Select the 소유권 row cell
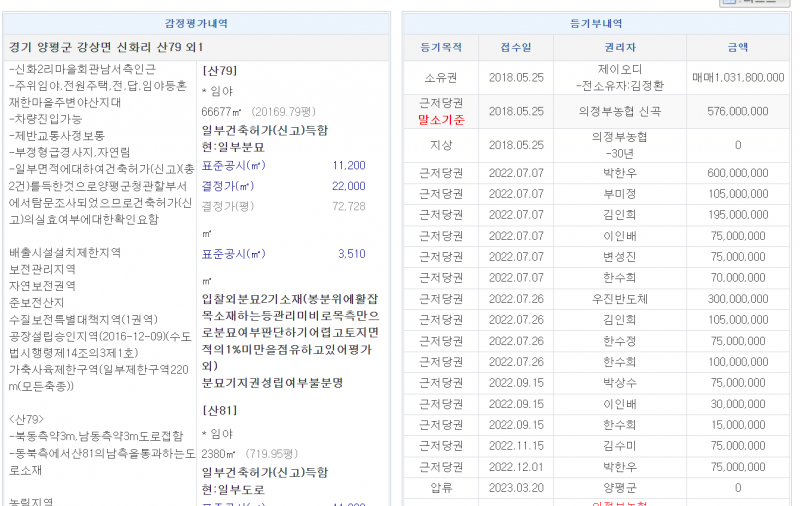The image size is (800, 506). pos(439,77)
